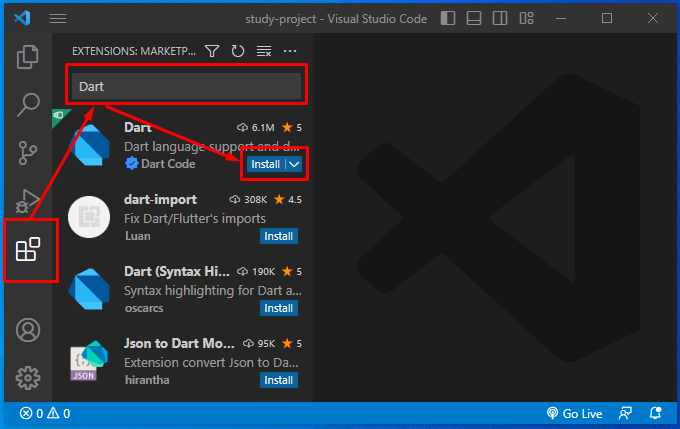
Task: Toggle Secondary Side Bar layout icon
Action: 500,18
